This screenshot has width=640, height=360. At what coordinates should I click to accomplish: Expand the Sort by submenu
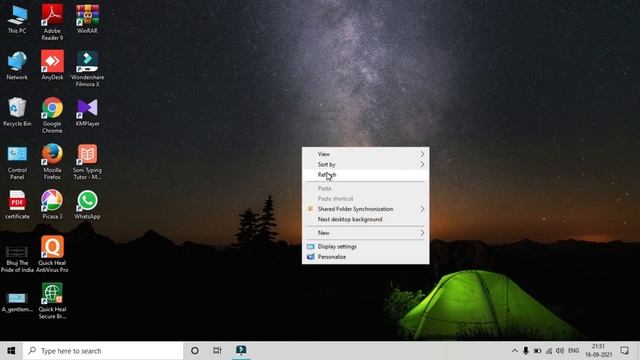[x=366, y=164]
